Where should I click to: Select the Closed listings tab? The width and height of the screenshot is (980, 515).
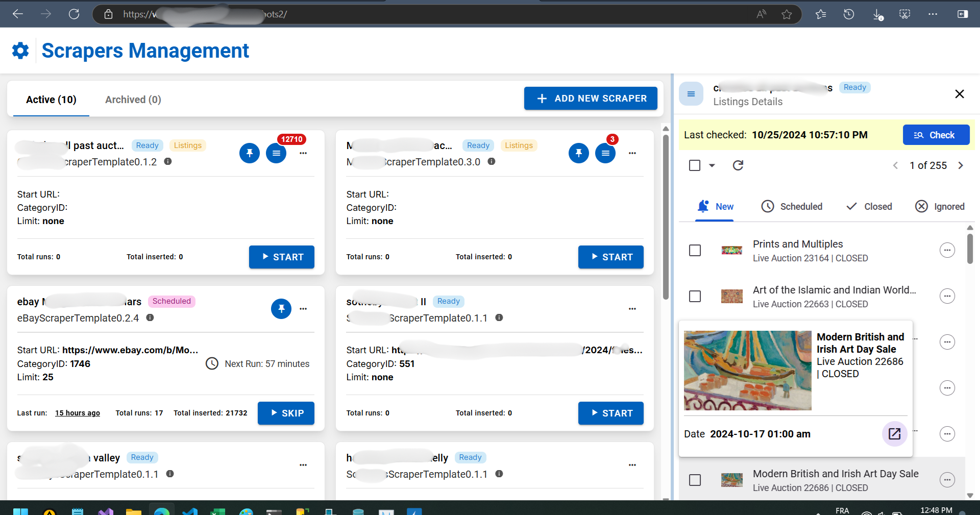pos(869,206)
